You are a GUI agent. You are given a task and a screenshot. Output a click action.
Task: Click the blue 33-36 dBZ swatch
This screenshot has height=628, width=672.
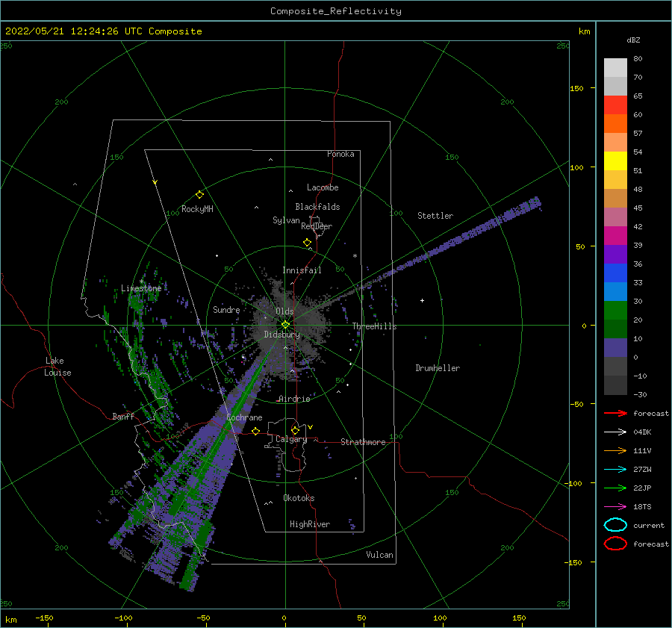coord(615,273)
